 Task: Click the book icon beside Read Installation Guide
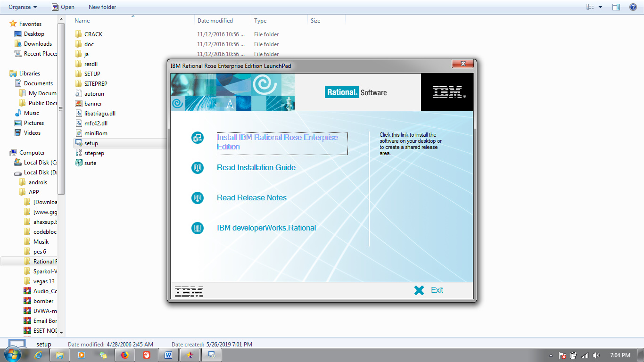pyautogui.click(x=198, y=168)
